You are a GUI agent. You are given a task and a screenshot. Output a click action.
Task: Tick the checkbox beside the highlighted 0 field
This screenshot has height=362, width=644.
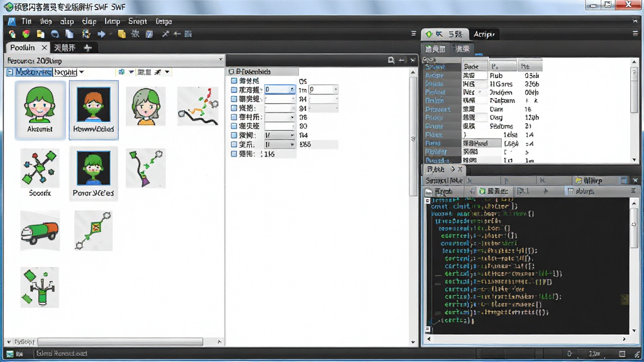[234, 89]
